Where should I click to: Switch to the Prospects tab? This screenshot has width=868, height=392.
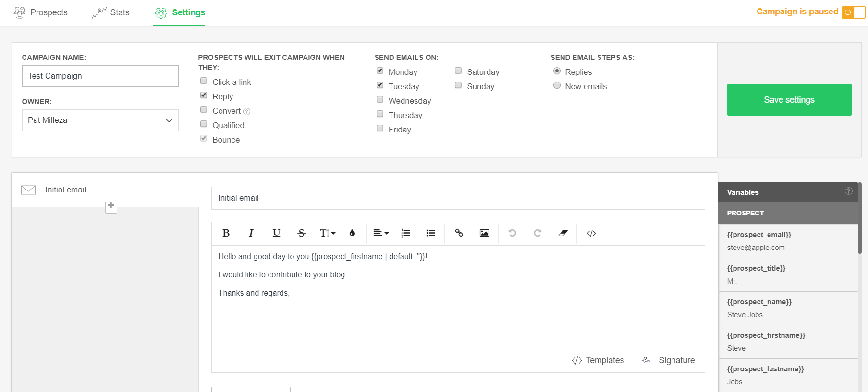(41, 12)
